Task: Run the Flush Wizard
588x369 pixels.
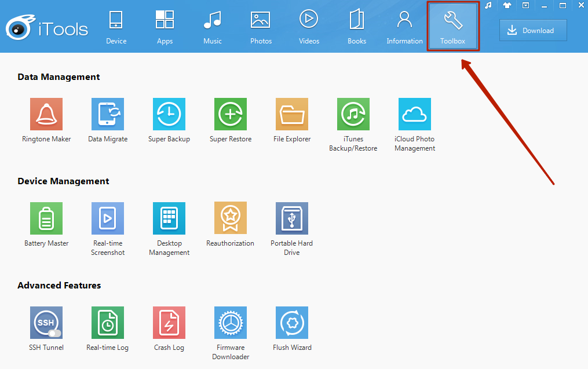Action: [x=292, y=323]
